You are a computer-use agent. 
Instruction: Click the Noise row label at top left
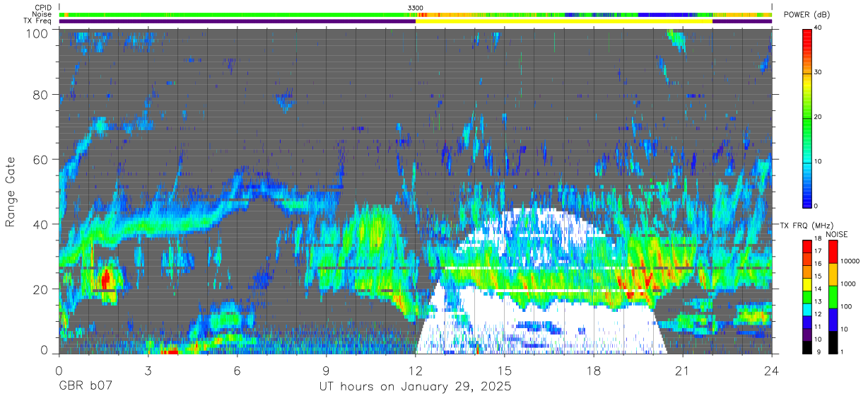(42, 14)
